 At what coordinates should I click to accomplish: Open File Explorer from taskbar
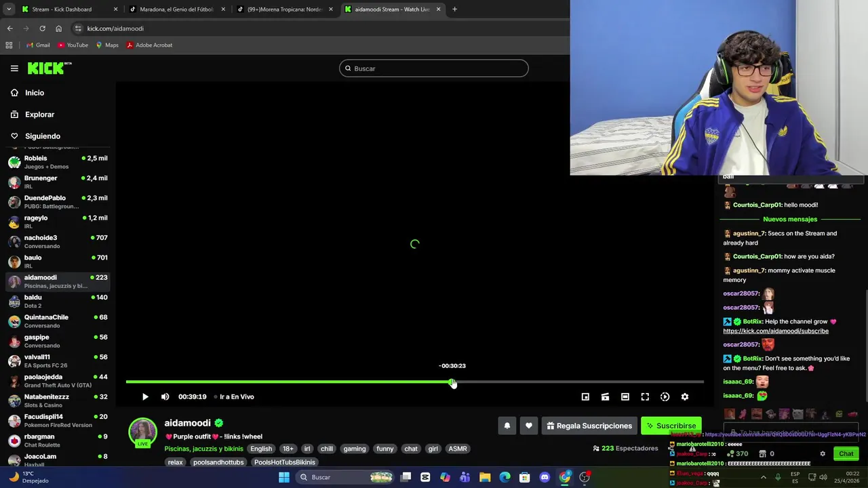485,477
